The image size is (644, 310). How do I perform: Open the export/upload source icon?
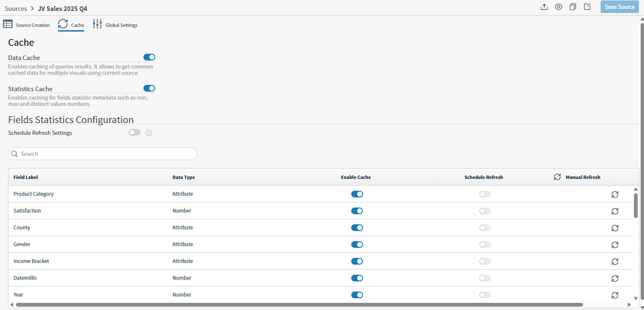(x=544, y=7)
